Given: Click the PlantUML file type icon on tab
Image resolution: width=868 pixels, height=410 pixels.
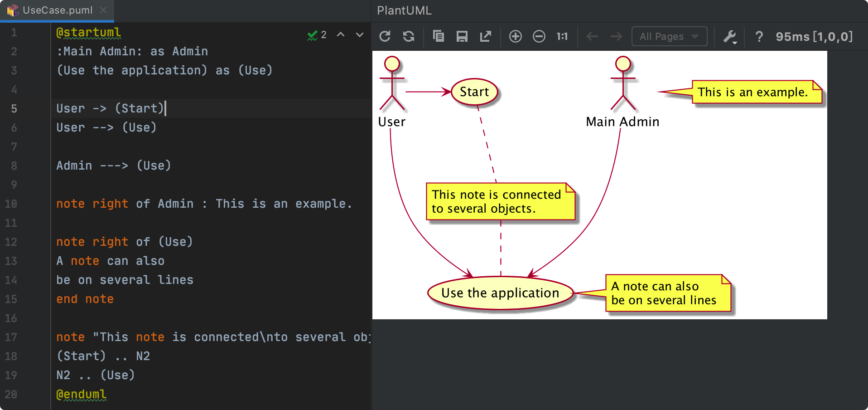Looking at the screenshot, I should click(x=13, y=10).
